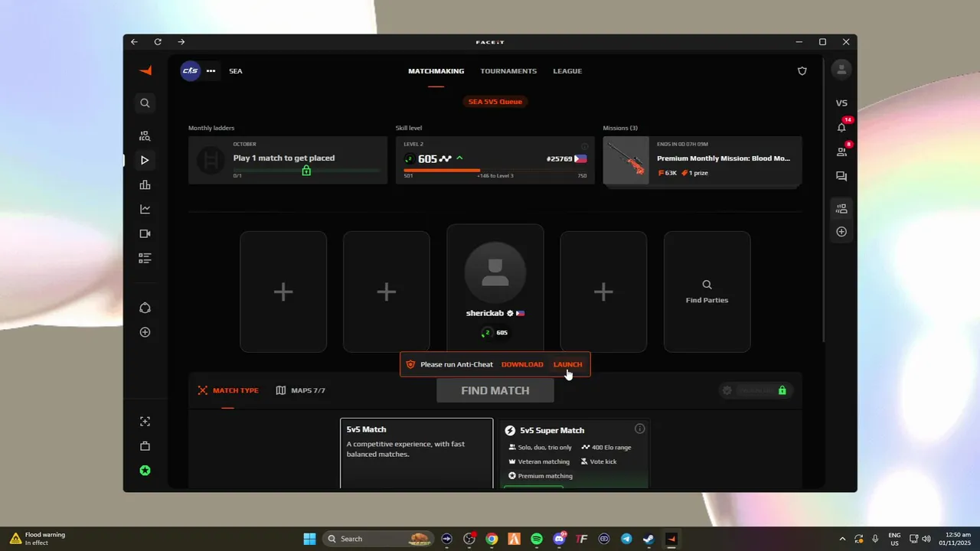Image resolution: width=980 pixels, height=551 pixels.
Task: Select the Match Type tab
Action: click(x=228, y=390)
